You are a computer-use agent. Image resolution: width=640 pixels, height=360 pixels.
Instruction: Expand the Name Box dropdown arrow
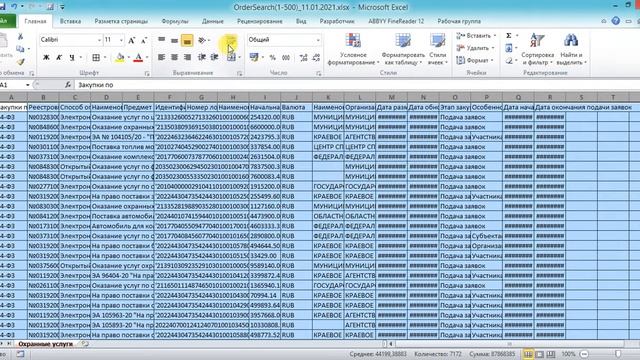pos(27,85)
